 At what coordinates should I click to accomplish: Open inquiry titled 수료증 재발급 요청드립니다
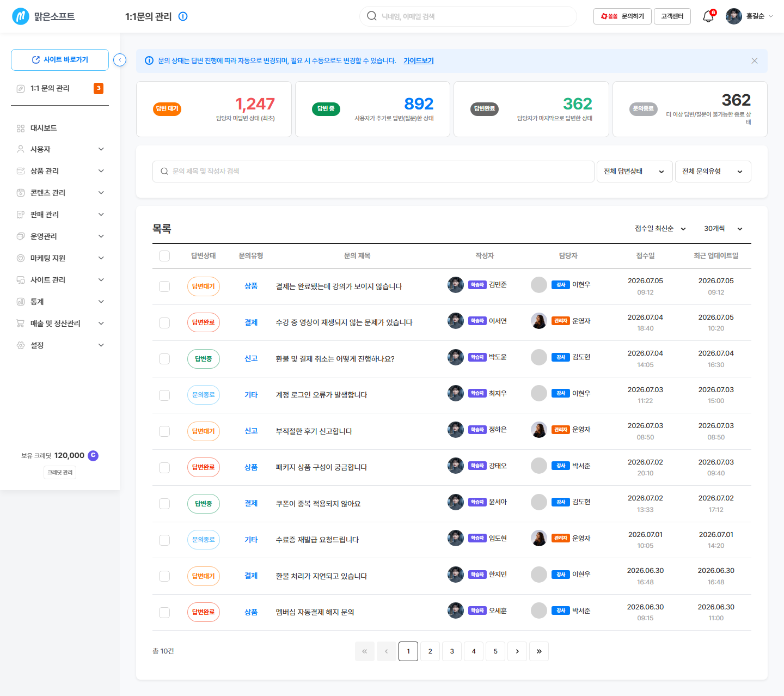317,540
